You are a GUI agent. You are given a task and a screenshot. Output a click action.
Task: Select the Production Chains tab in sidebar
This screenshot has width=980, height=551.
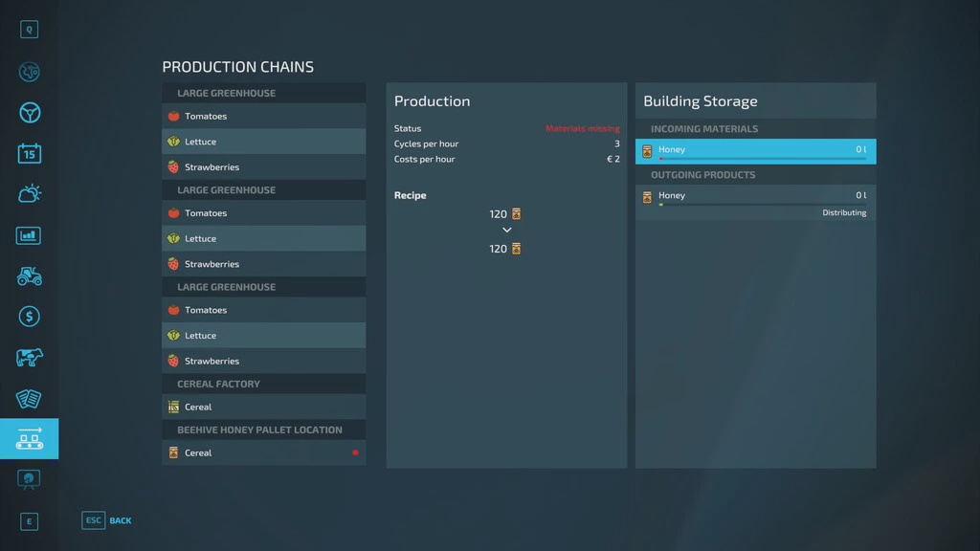coord(30,439)
